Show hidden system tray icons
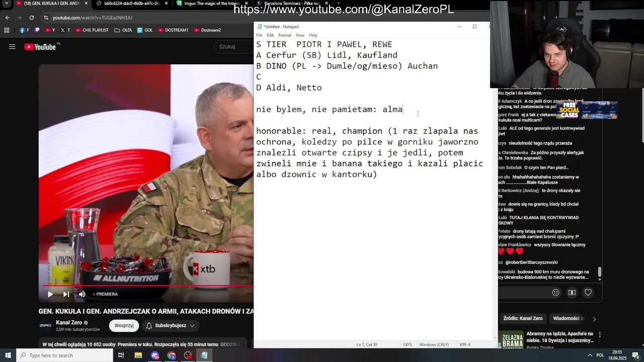 tap(590, 355)
